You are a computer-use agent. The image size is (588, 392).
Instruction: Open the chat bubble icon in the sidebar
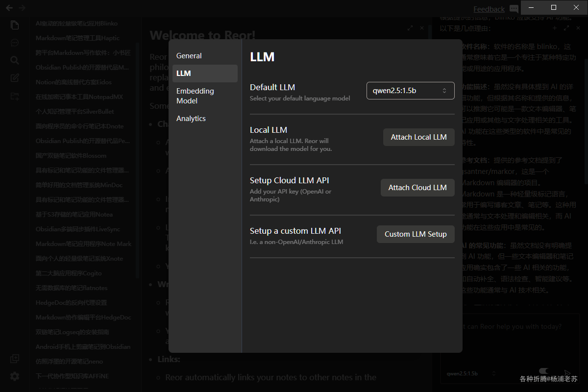[x=15, y=43]
